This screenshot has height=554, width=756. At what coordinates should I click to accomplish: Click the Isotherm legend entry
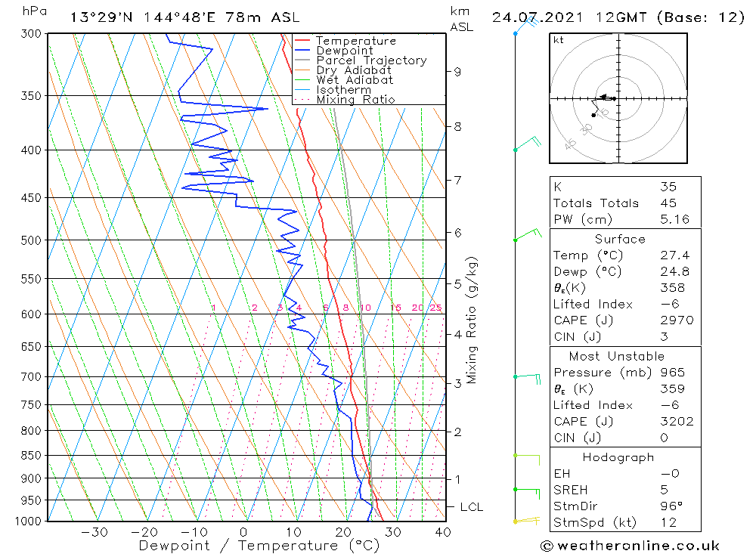click(333, 90)
